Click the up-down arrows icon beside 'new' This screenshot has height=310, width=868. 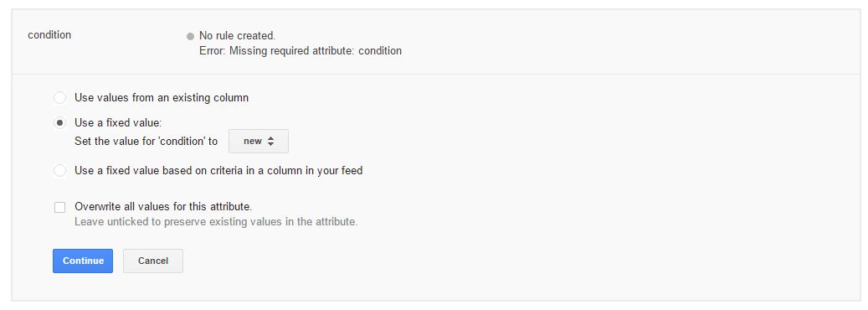tap(270, 142)
